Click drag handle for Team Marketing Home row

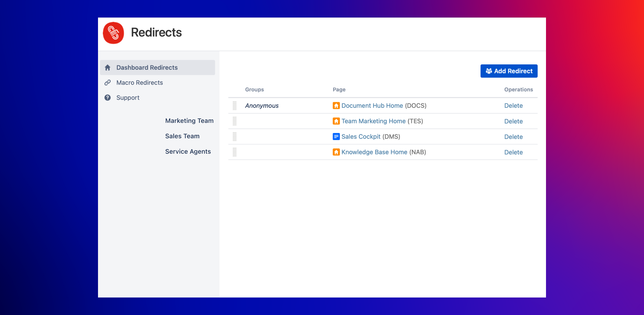coord(234,121)
